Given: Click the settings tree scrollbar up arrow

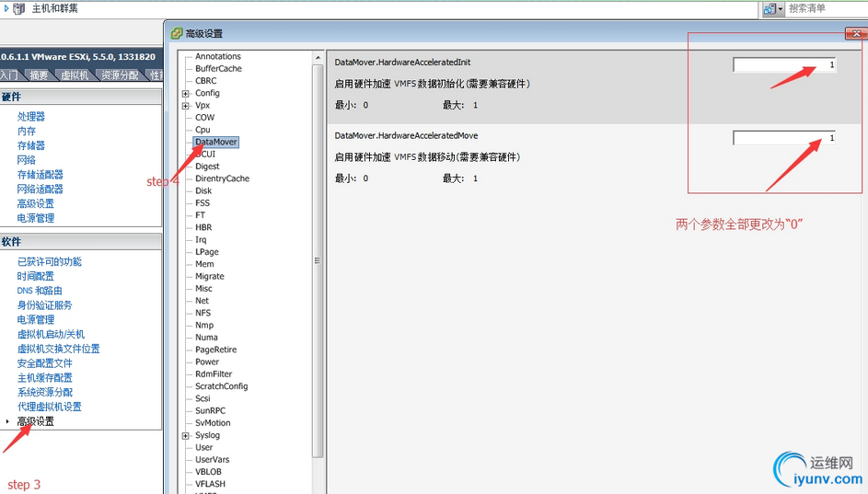Looking at the screenshot, I should pos(318,58).
